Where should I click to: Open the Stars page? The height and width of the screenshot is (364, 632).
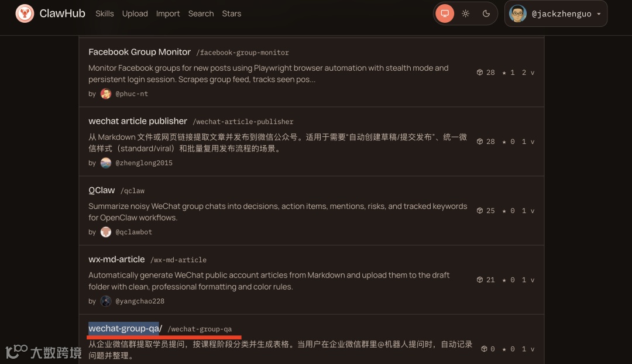click(x=231, y=13)
